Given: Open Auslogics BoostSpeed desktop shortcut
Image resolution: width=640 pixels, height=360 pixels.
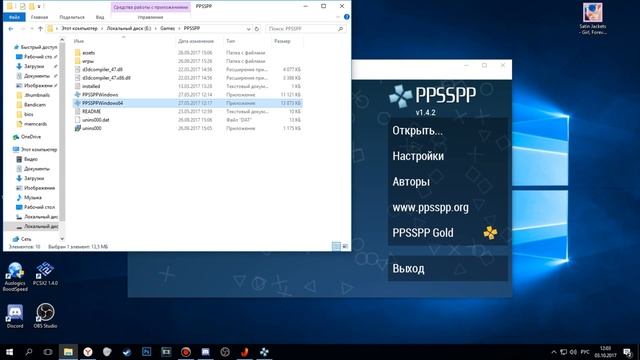Looking at the screenshot, I should pos(15,277).
